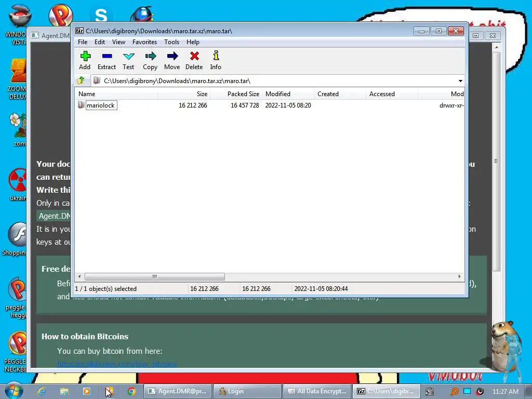Image resolution: width=532 pixels, height=399 pixels.
Task: Open the localbitcoins buy bitcoins link
Action: (x=117, y=364)
